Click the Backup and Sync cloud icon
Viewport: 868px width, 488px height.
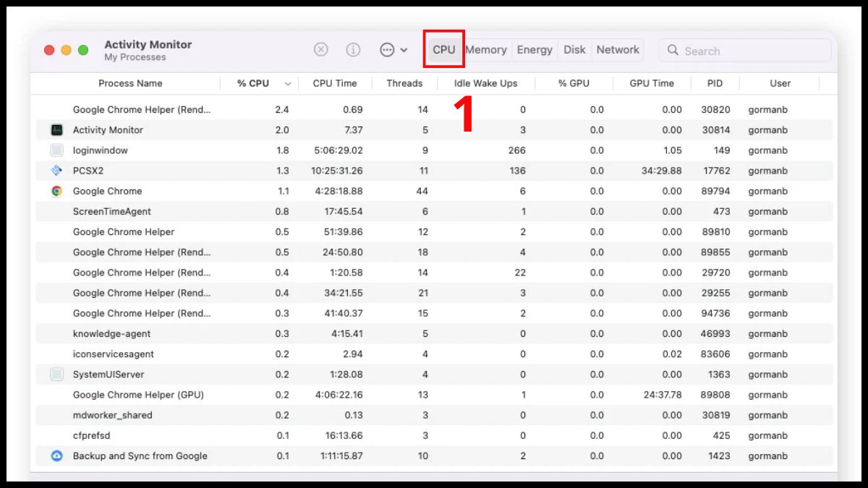pyautogui.click(x=57, y=456)
